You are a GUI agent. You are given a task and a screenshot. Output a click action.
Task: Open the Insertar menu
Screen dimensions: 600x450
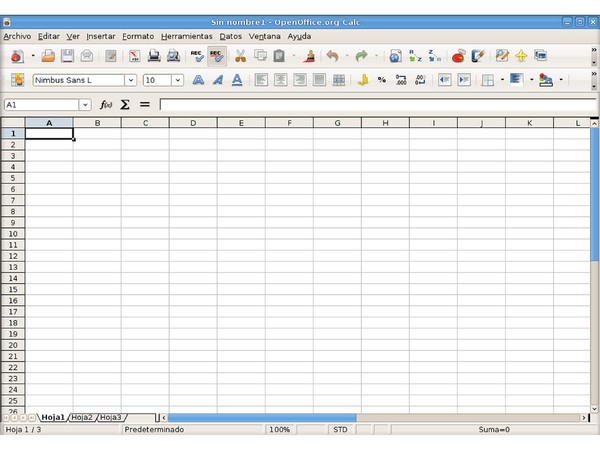tap(101, 36)
